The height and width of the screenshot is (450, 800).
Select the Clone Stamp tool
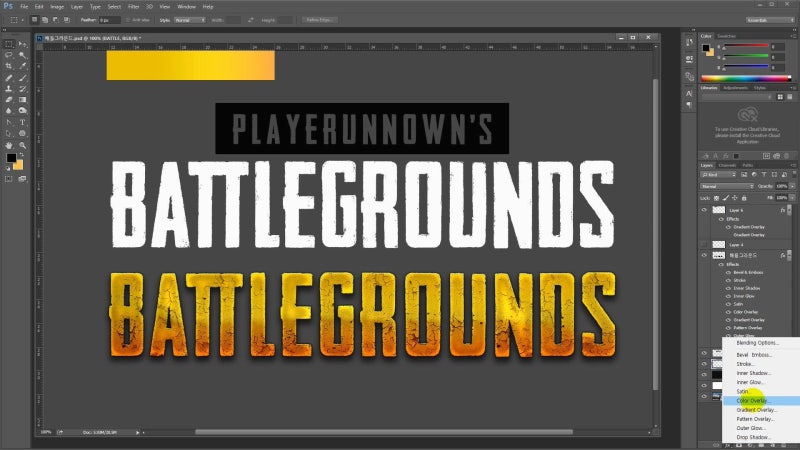click(x=9, y=89)
